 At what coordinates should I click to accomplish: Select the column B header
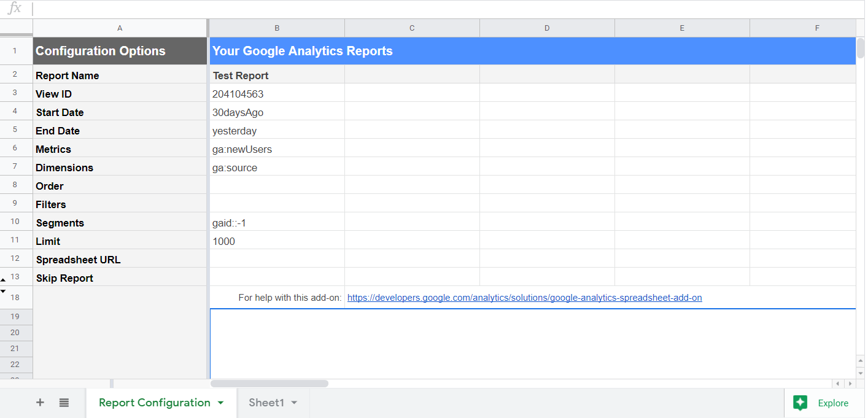click(277, 28)
